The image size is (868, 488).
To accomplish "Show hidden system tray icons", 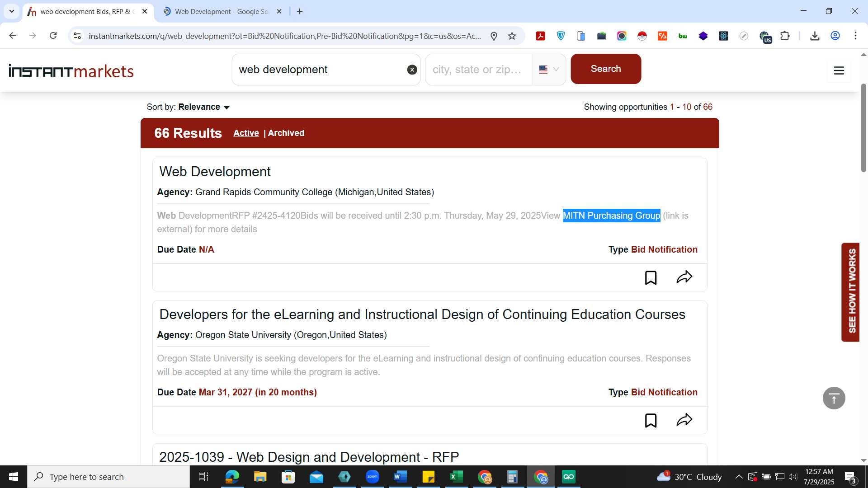I will point(739,477).
